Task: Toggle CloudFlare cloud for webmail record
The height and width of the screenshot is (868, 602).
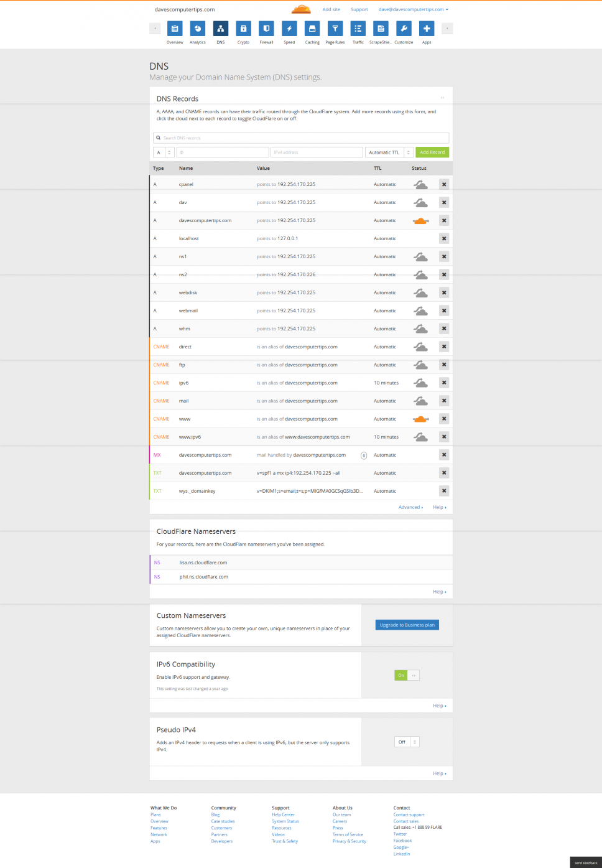Action: pos(420,310)
